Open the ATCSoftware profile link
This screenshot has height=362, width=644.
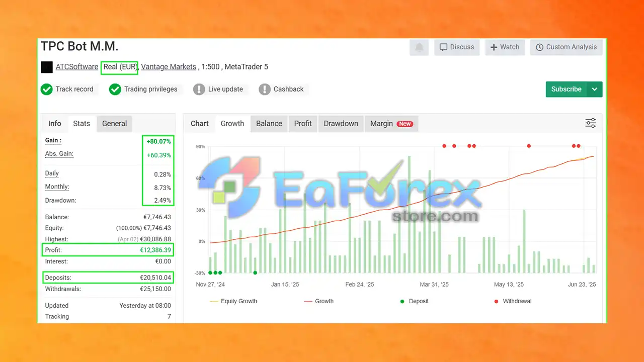tap(77, 67)
